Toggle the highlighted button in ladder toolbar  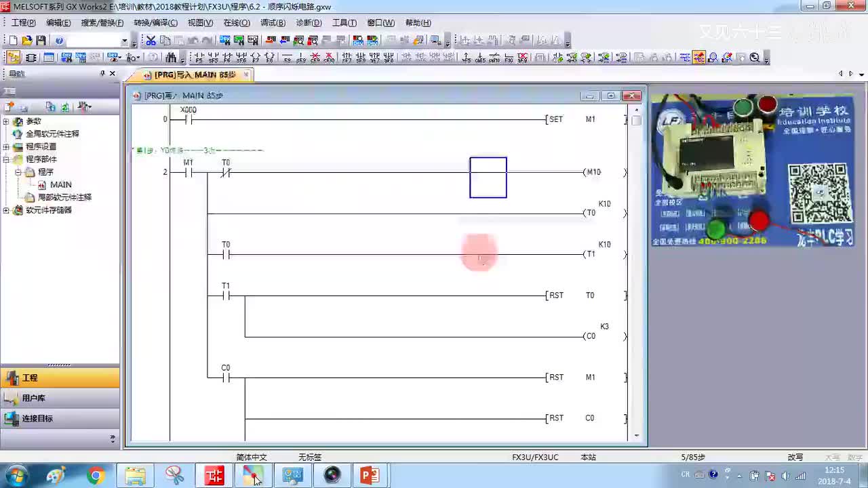point(698,58)
